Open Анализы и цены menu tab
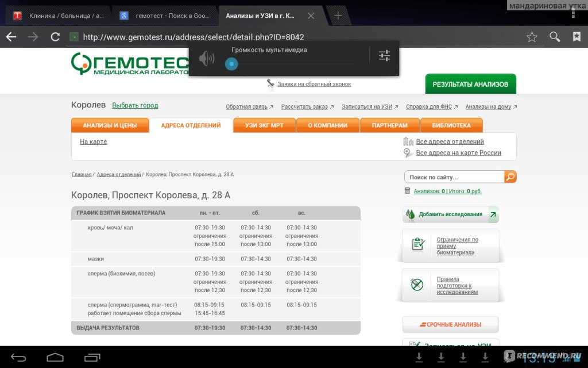The width and height of the screenshot is (588, 368). click(110, 125)
